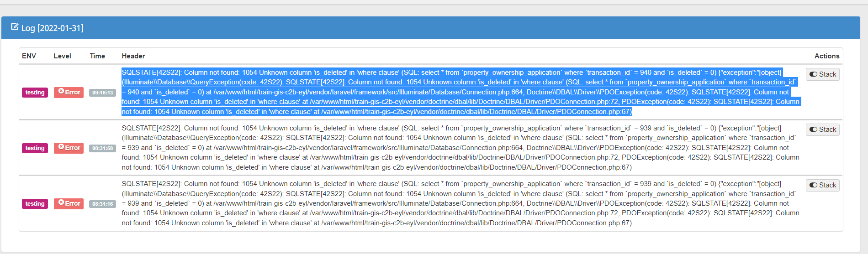The height and width of the screenshot is (254, 868).
Task: Click the Actions column heading
Action: 827,56
